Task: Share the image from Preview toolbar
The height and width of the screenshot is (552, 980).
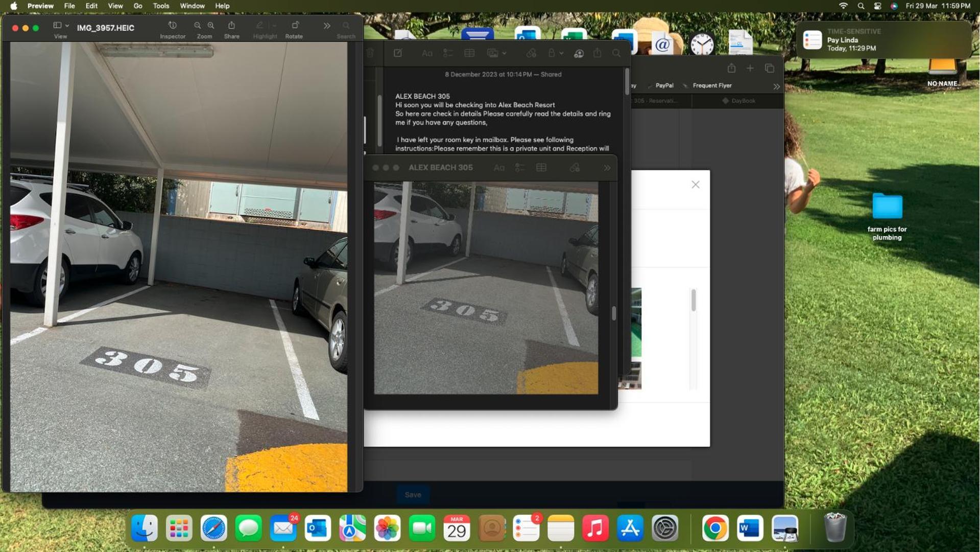Action: (231, 26)
